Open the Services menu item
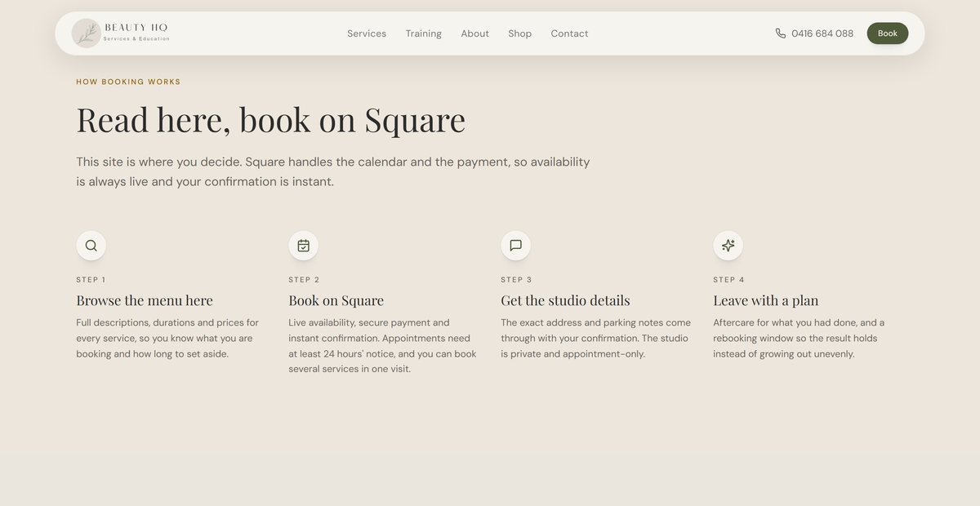980x506 pixels. coord(367,33)
